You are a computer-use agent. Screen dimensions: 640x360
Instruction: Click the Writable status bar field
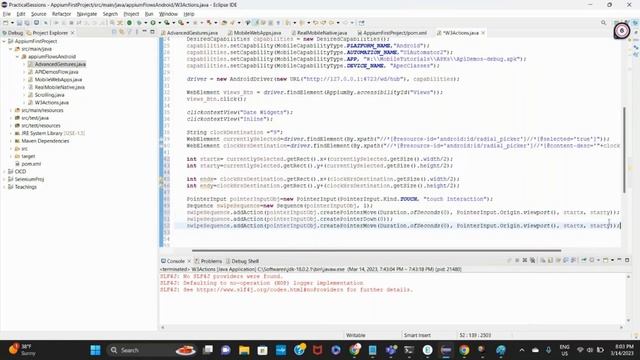click(x=356, y=335)
